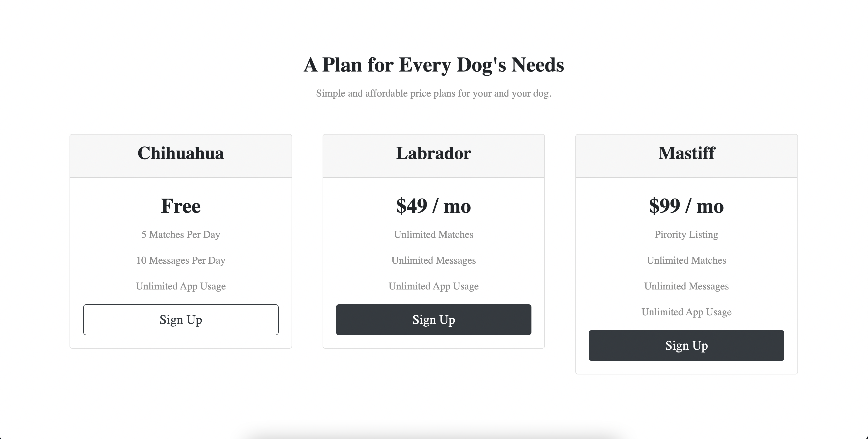The width and height of the screenshot is (868, 439).
Task: Select the Labrador card heading
Action: coord(433,153)
